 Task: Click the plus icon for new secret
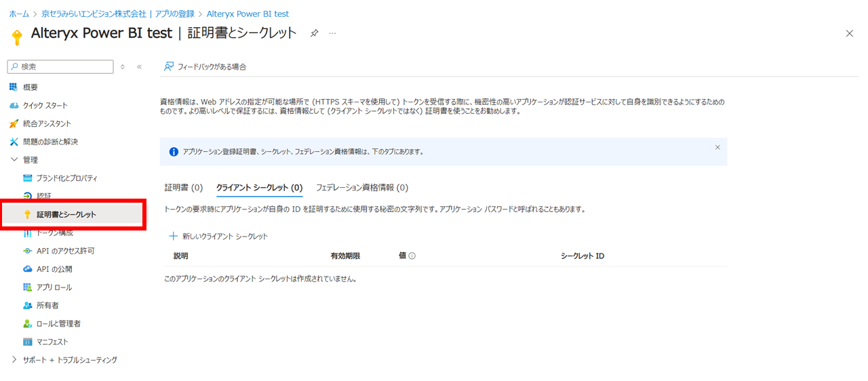pyautogui.click(x=173, y=236)
